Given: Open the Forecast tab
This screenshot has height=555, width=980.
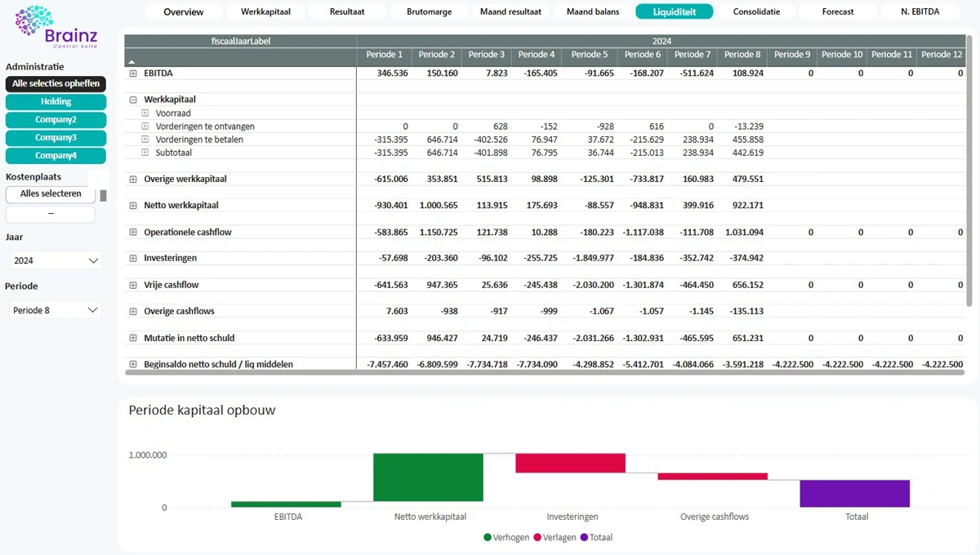Looking at the screenshot, I should (x=838, y=11).
